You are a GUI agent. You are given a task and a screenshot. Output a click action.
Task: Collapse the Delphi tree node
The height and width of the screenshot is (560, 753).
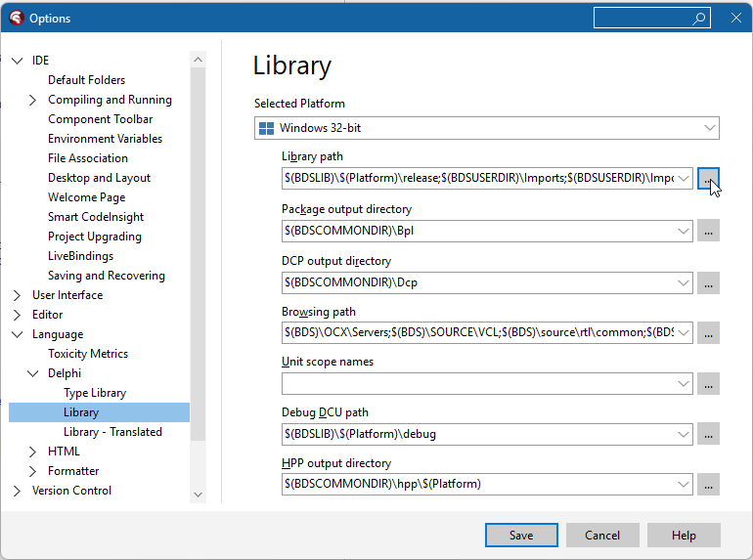(x=32, y=373)
